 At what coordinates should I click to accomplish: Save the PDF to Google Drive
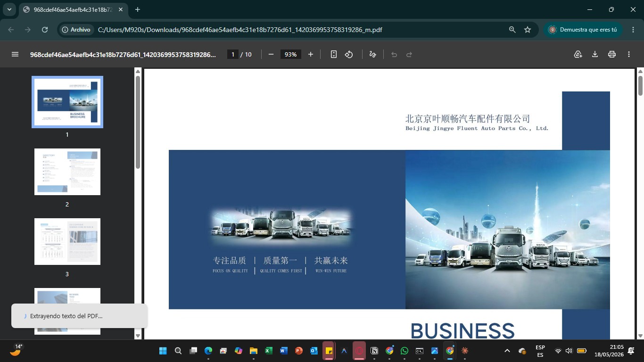(x=578, y=54)
